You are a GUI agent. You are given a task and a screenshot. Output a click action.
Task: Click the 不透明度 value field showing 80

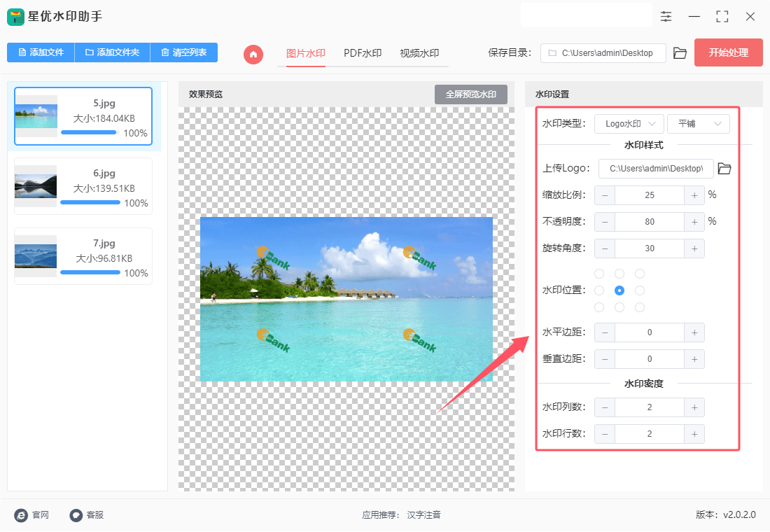point(649,221)
